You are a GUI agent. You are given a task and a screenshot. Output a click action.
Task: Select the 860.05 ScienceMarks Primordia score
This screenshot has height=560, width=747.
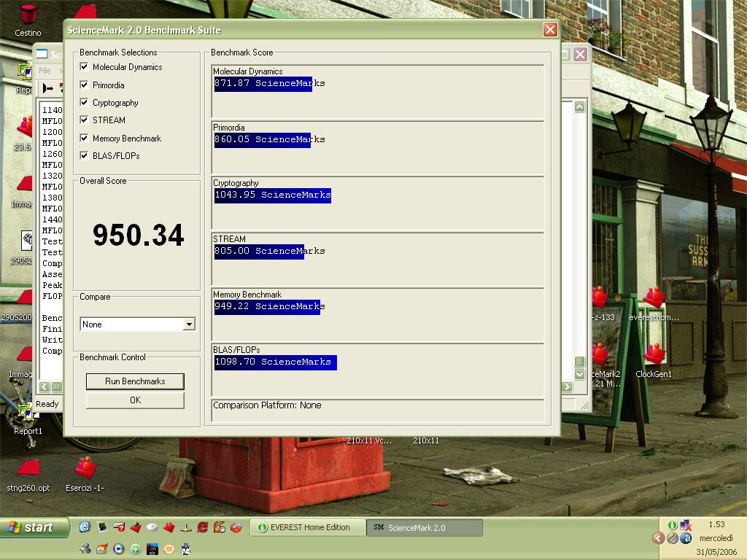tap(270, 139)
